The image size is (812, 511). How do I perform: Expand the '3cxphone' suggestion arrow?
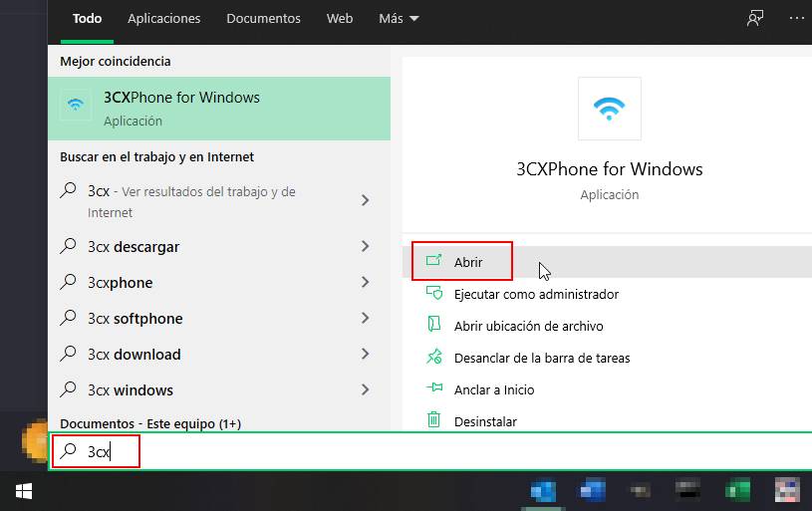click(x=365, y=282)
